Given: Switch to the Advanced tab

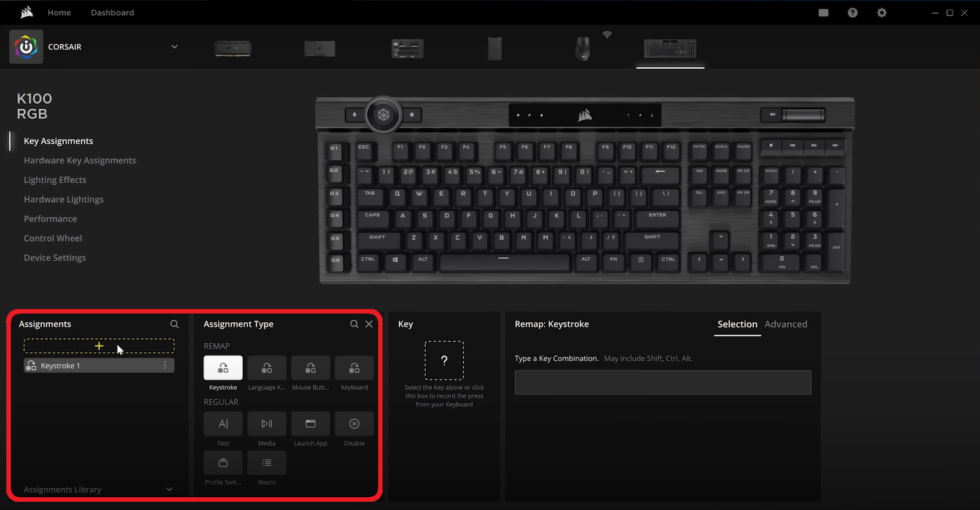Looking at the screenshot, I should (x=786, y=324).
